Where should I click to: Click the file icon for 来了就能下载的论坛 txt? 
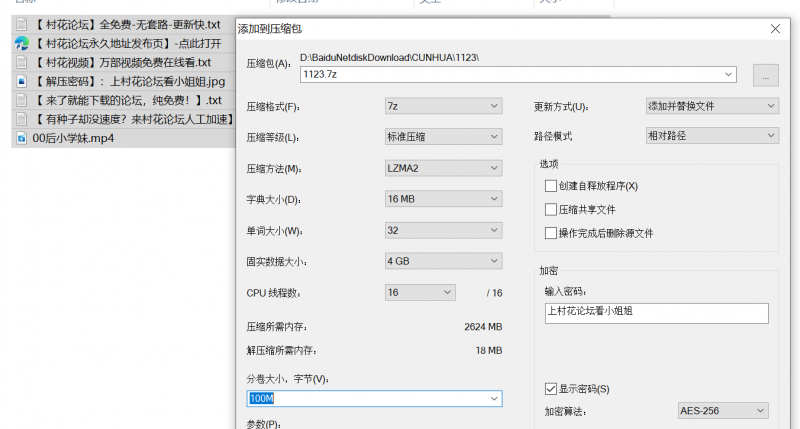[20, 101]
